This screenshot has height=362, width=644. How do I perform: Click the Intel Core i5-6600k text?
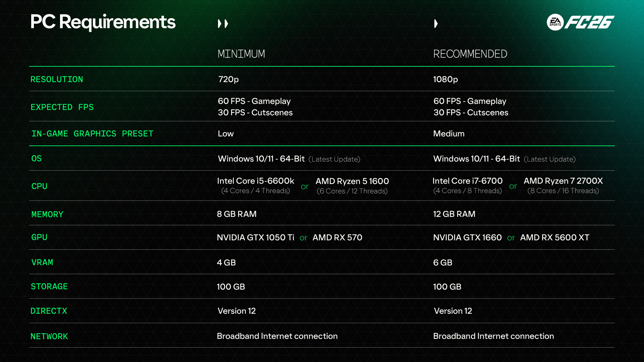[x=256, y=181]
